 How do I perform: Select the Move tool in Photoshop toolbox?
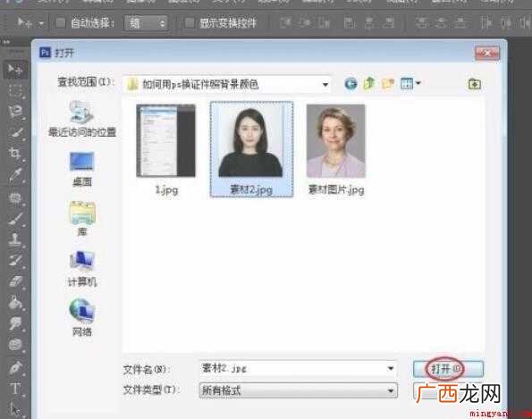(15, 69)
